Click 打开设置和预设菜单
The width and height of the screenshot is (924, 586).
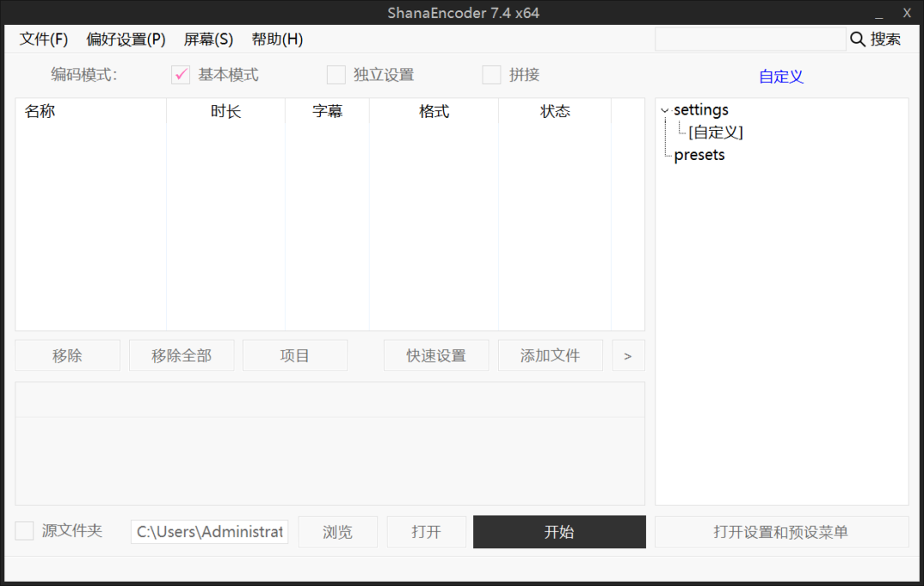pyautogui.click(x=781, y=531)
